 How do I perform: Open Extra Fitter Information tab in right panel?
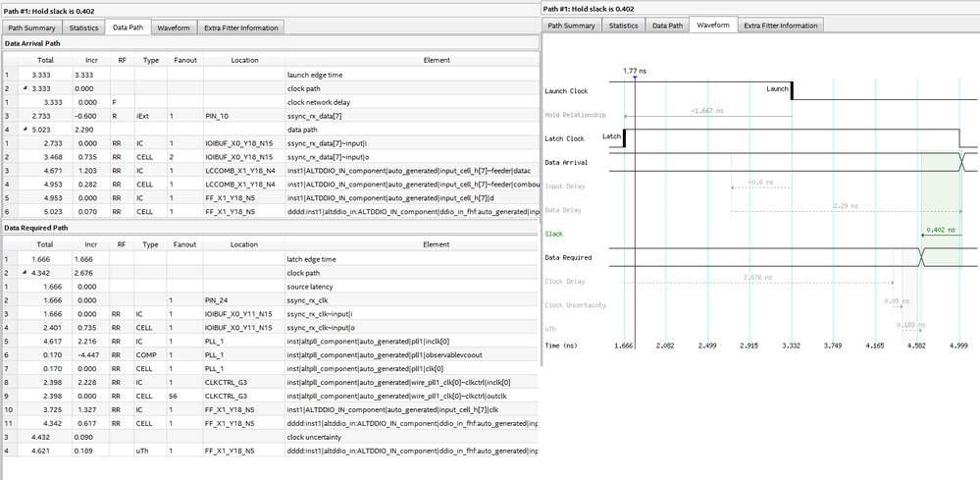780,26
